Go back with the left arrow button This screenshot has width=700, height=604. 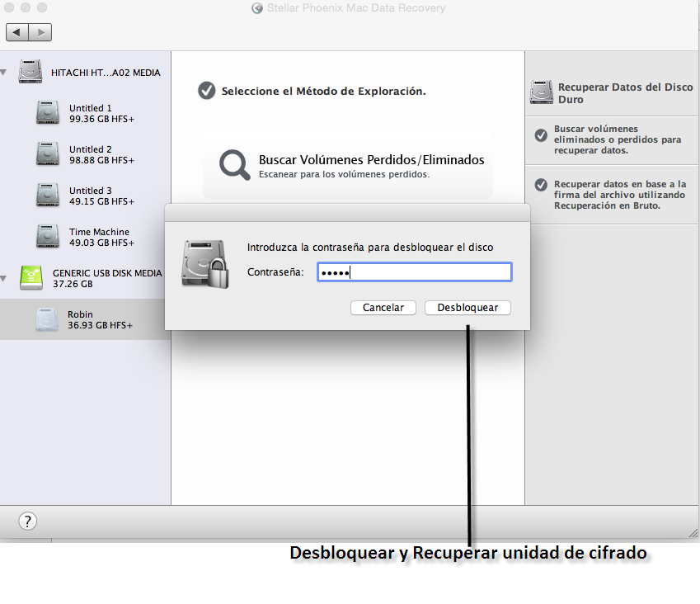pos(17,32)
